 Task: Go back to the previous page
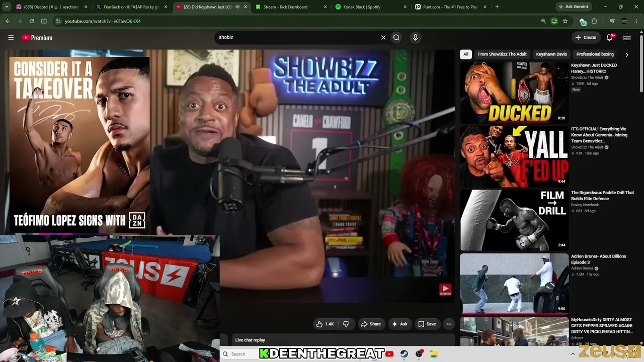(8, 21)
